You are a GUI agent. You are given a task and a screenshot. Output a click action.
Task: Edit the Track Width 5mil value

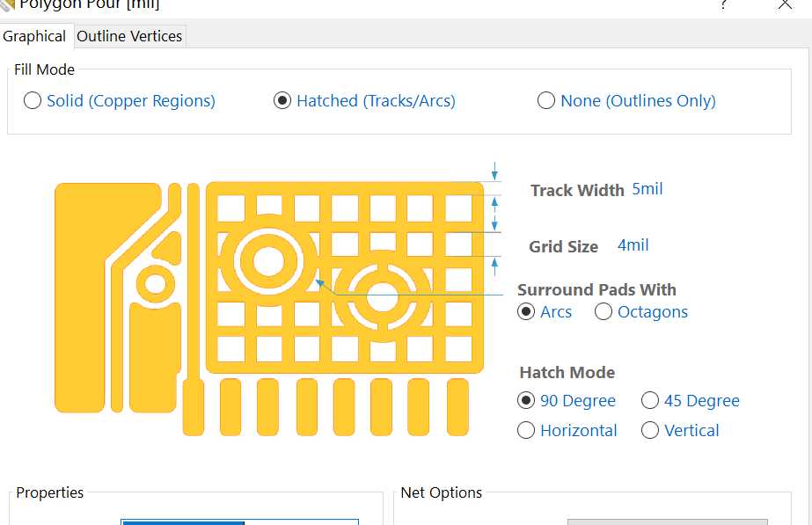[647, 189]
